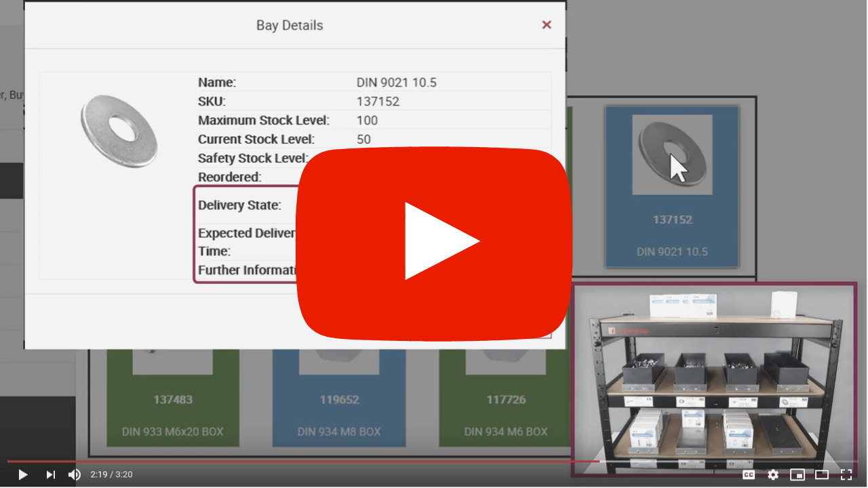This screenshot has height=488, width=868.
Task: Click the SKU value 137152 in dialog
Action: click(378, 102)
